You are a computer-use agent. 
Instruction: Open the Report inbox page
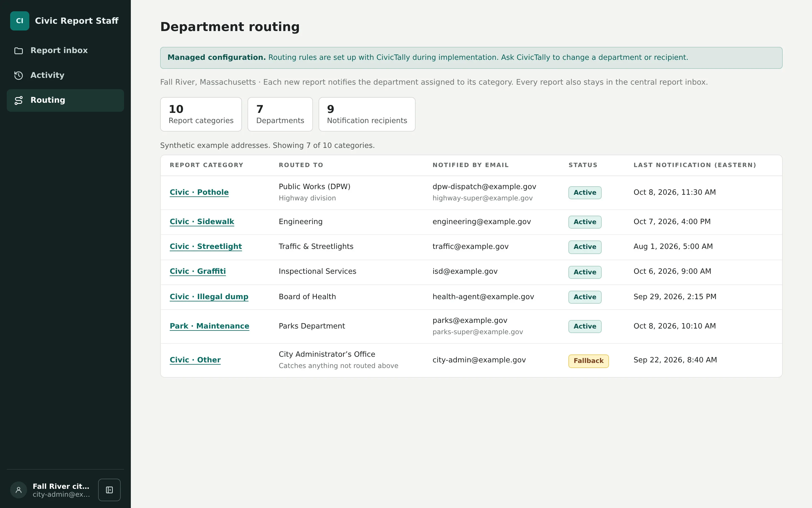click(x=65, y=51)
